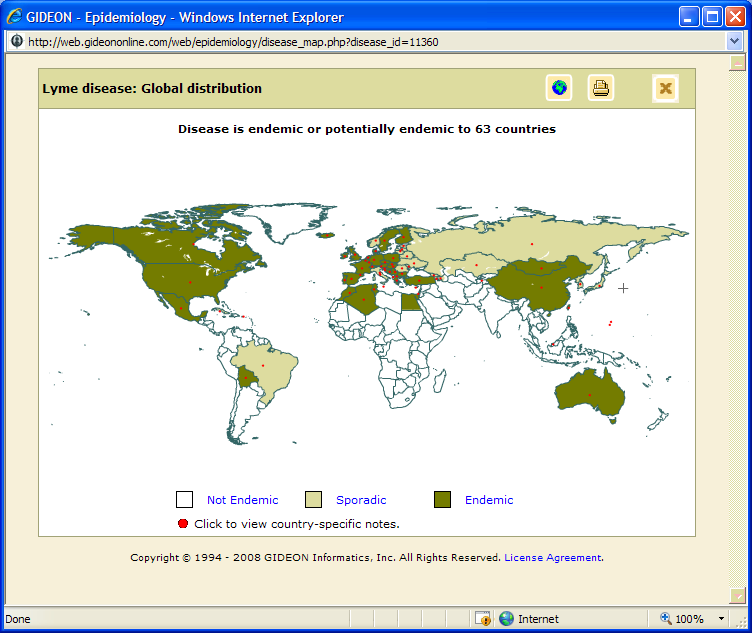Click 'Lyme disease: Global distribution' heading

click(x=152, y=88)
